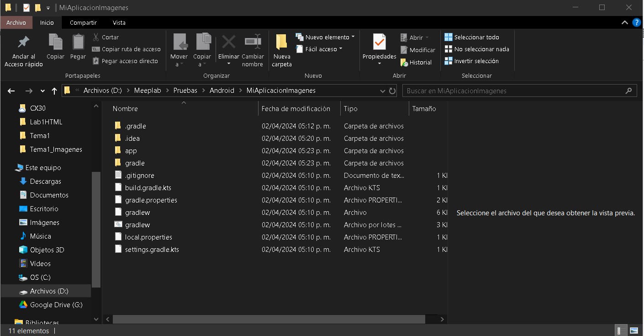Switch to details view in status bar
The height and width of the screenshot is (336, 644).
tap(621, 331)
